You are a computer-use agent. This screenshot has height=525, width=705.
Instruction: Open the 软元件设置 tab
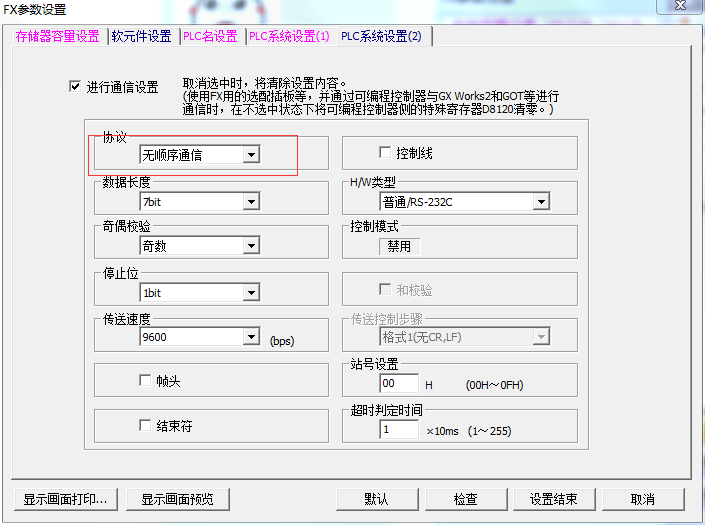[x=141, y=37]
